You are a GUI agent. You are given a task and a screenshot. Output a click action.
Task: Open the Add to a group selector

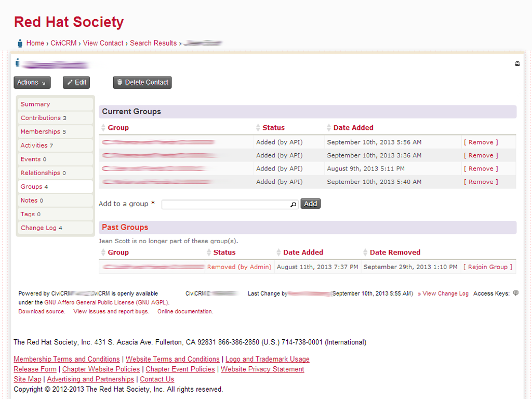pos(229,204)
